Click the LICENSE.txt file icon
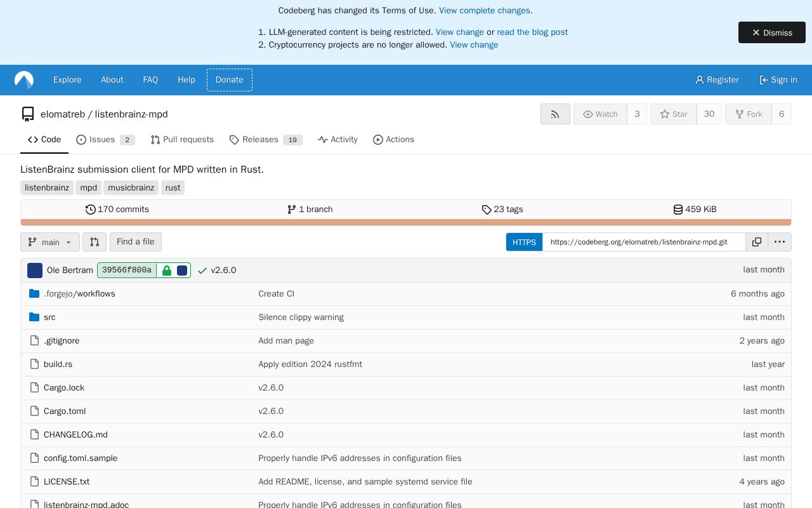The image size is (812, 508). [34, 482]
